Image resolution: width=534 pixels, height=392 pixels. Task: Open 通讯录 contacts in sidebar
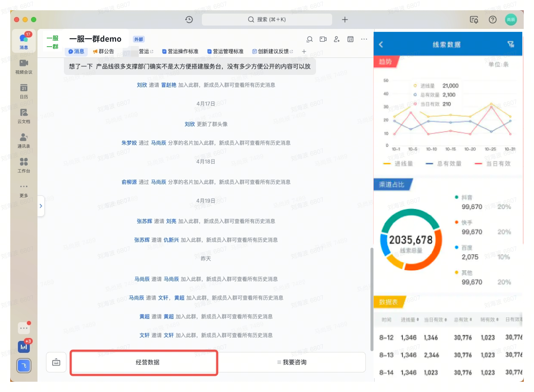tap(24, 141)
